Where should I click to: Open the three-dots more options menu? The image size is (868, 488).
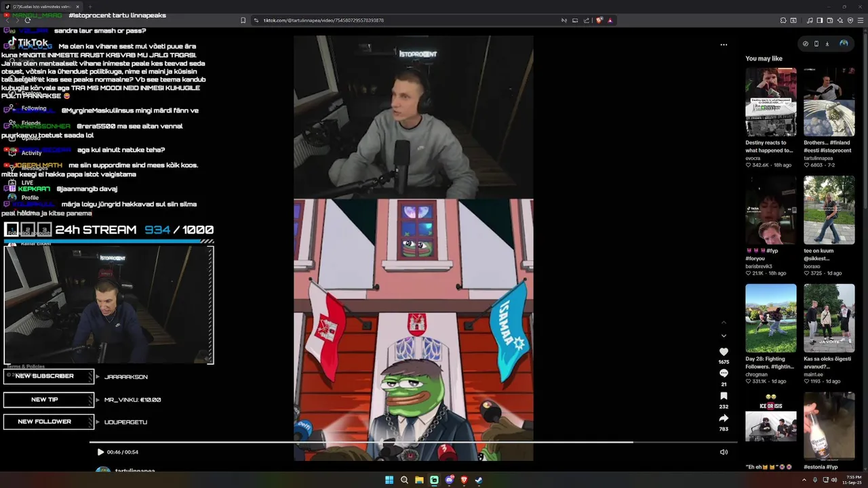(724, 45)
